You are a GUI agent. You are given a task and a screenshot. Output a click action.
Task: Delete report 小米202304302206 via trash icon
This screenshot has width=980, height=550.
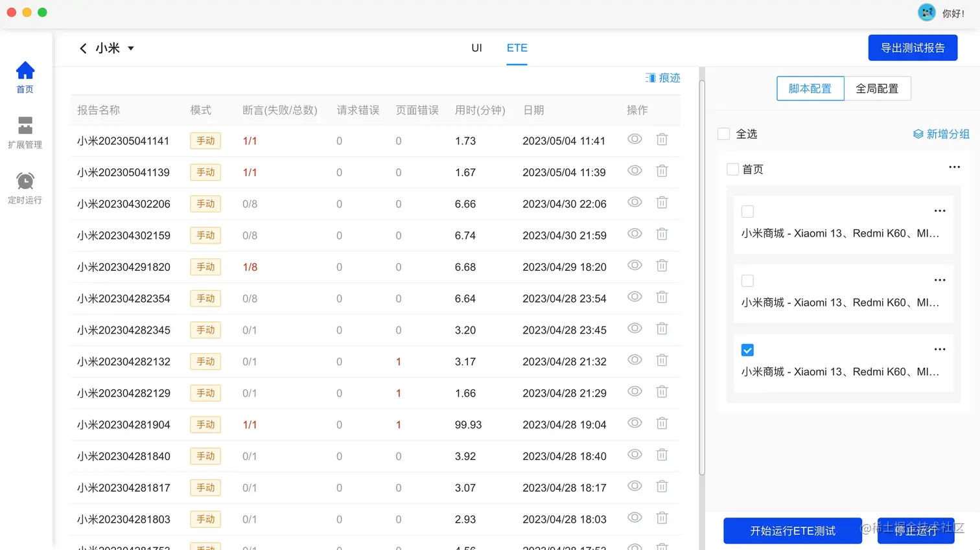662,202
